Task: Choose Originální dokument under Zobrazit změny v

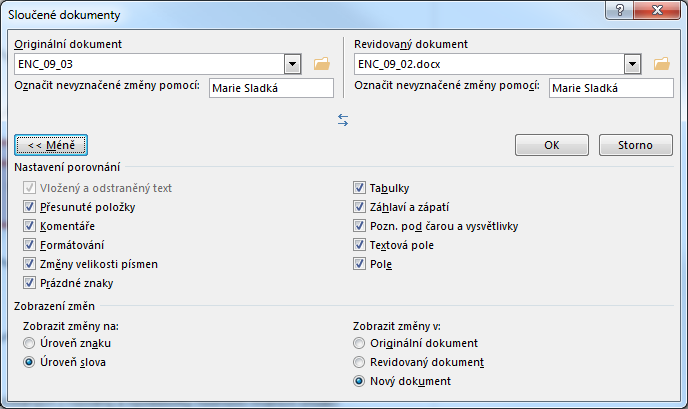Action: pyautogui.click(x=359, y=343)
